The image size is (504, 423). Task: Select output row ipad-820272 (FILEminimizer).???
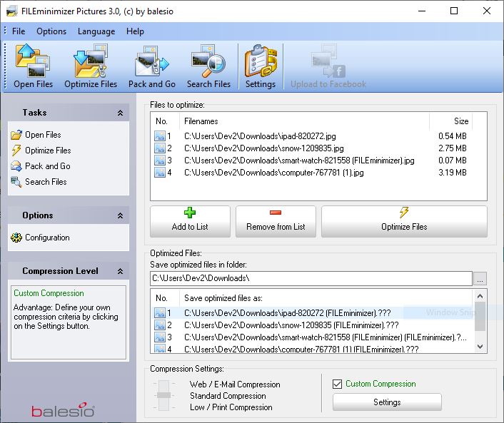[x=288, y=313]
